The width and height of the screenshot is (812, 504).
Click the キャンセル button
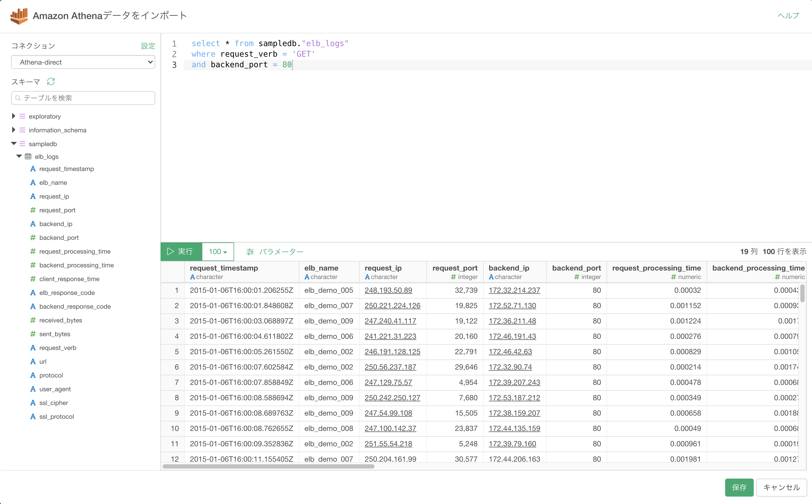click(x=781, y=487)
